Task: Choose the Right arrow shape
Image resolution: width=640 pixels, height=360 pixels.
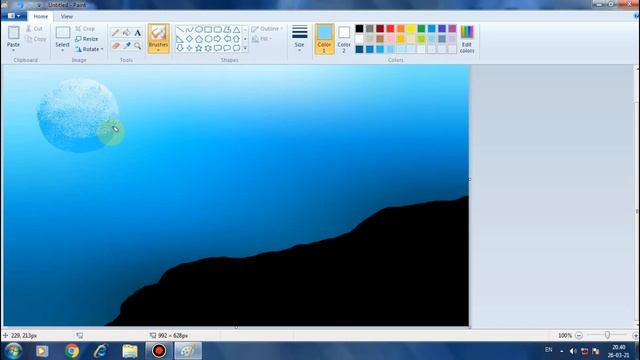Action: tap(218, 39)
